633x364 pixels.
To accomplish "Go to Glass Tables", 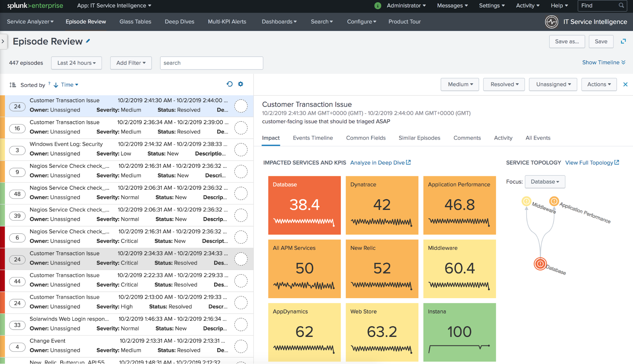I will point(135,22).
